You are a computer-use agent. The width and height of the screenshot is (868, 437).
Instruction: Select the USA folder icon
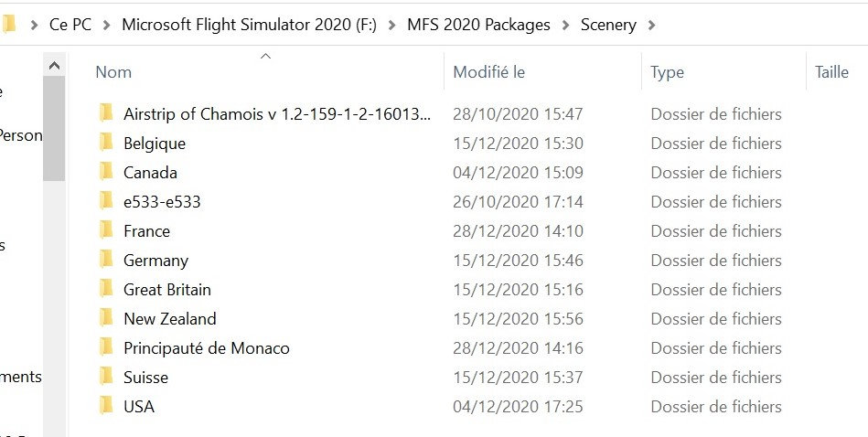(x=106, y=407)
